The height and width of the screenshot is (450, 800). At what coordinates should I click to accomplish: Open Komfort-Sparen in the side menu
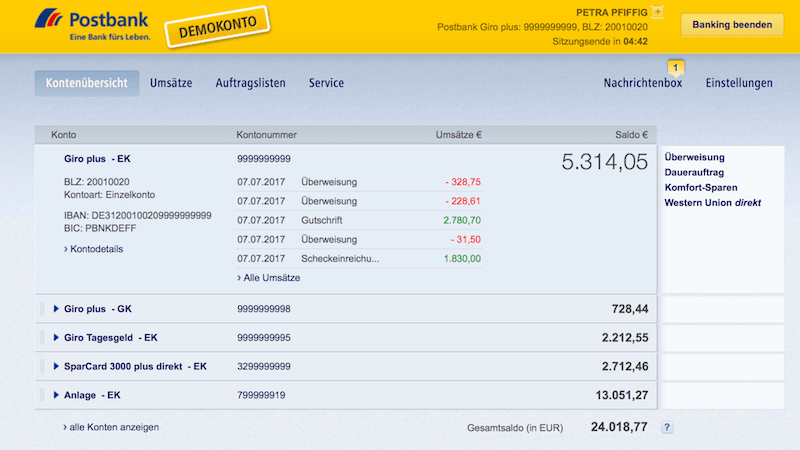[701, 188]
